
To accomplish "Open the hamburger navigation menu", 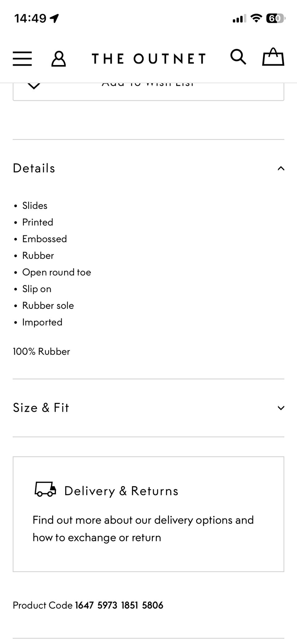I will click(22, 59).
